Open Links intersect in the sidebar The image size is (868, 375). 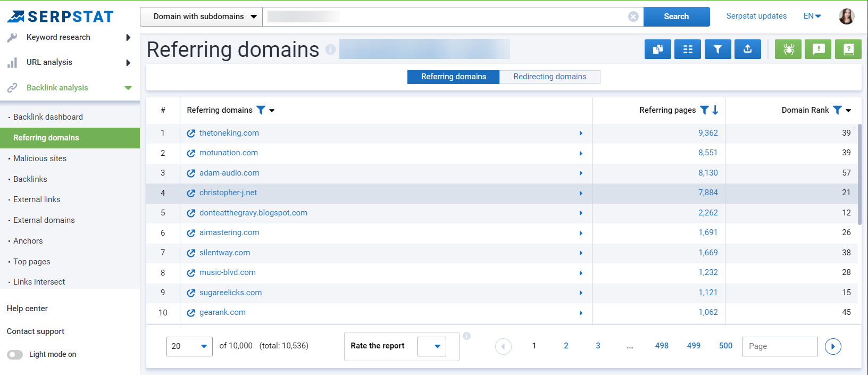(39, 282)
